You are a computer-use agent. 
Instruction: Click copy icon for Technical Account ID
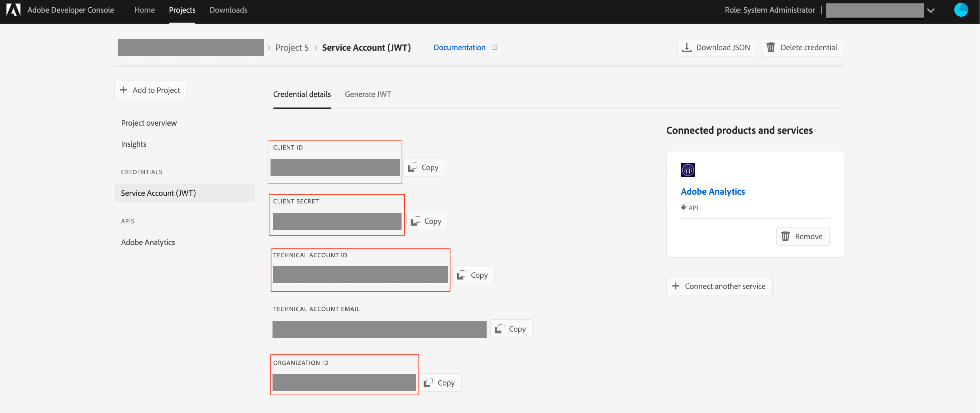[x=461, y=275]
